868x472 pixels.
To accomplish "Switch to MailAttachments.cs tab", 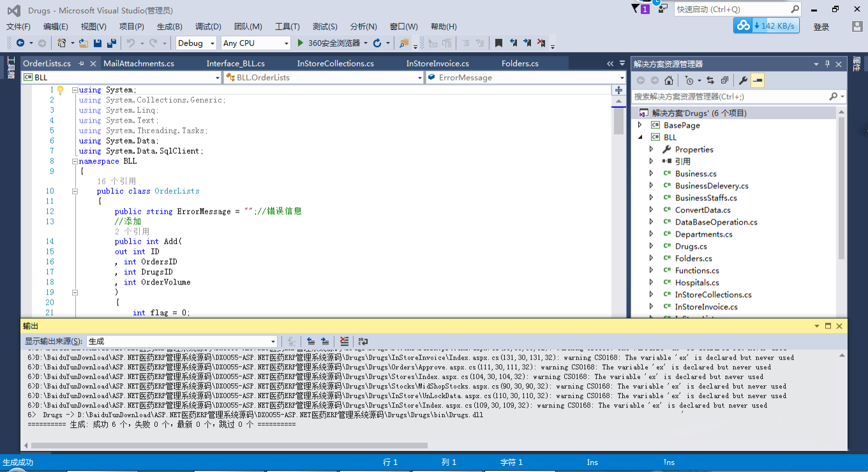I will 138,63.
